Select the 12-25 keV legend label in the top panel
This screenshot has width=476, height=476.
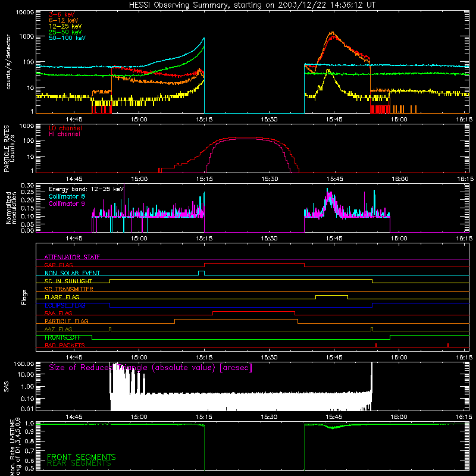pyautogui.click(x=65, y=26)
